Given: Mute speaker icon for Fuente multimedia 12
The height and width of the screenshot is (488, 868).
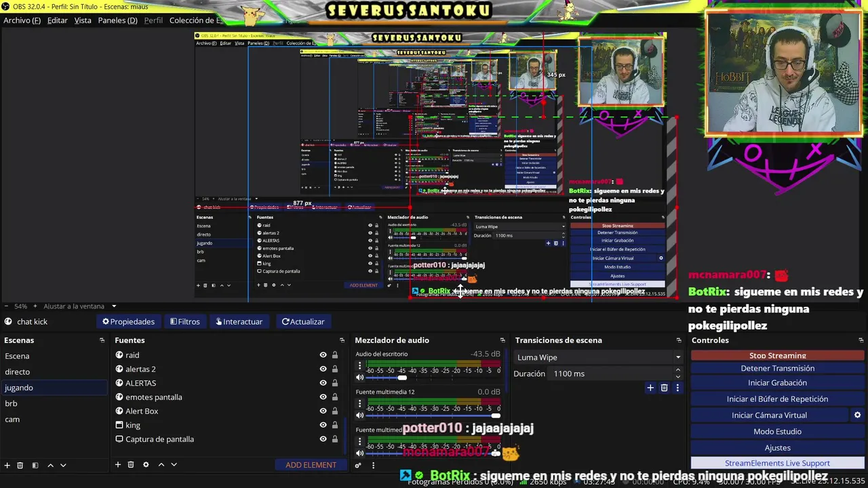Looking at the screenshot, I should point(360,415).
